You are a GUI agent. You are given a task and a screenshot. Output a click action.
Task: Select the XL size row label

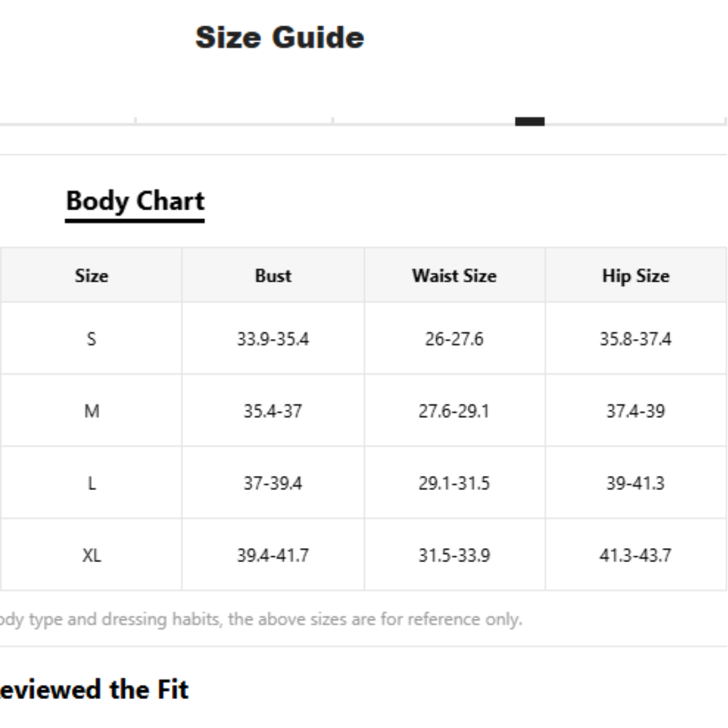pyautogui.click(x=92, y=555)
